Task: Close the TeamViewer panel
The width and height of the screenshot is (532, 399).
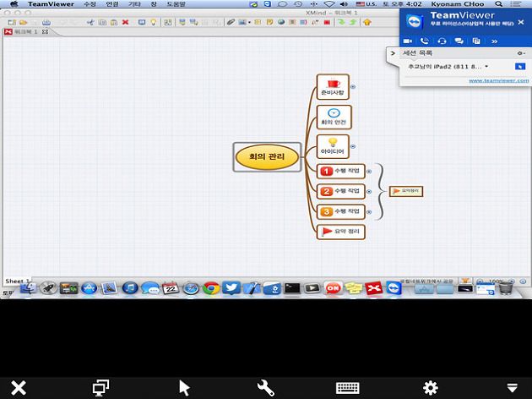Action: [521, 23]
